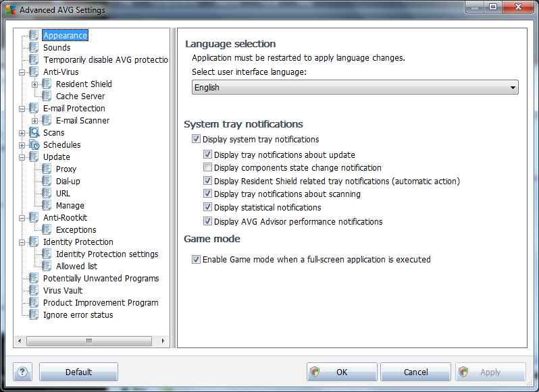Click the Allowed list icon
This screenshot has width=539, height=392.
(x=47, y=266)
